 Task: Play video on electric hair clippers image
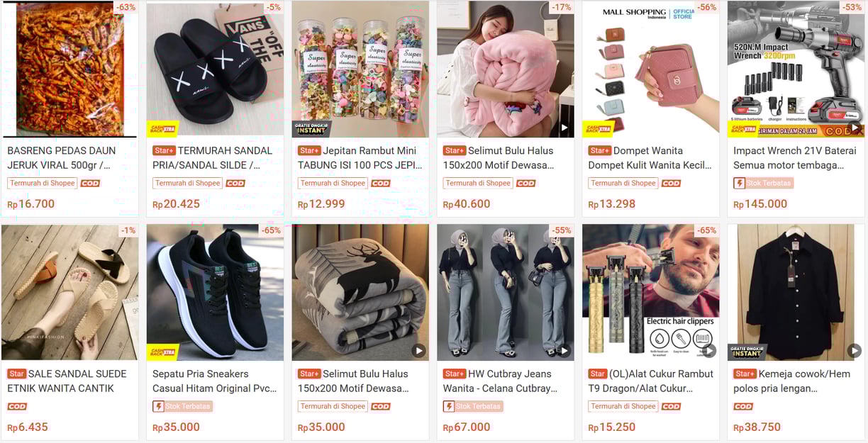click(709, 351)
